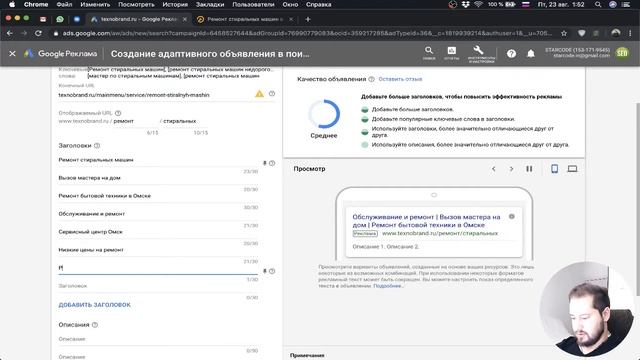
Task: Edit headline 'Вызов мастера на дом'
Action: click(158, 178)
